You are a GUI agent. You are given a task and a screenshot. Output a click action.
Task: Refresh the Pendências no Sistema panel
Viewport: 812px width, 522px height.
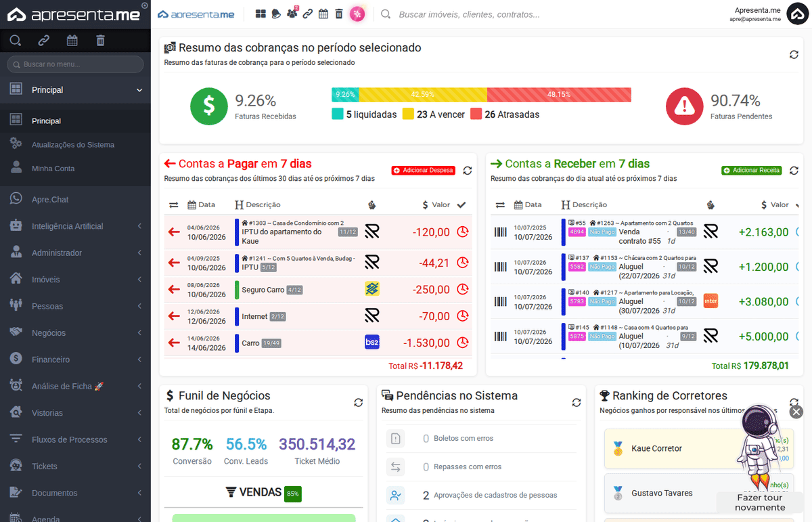(576, 403)
